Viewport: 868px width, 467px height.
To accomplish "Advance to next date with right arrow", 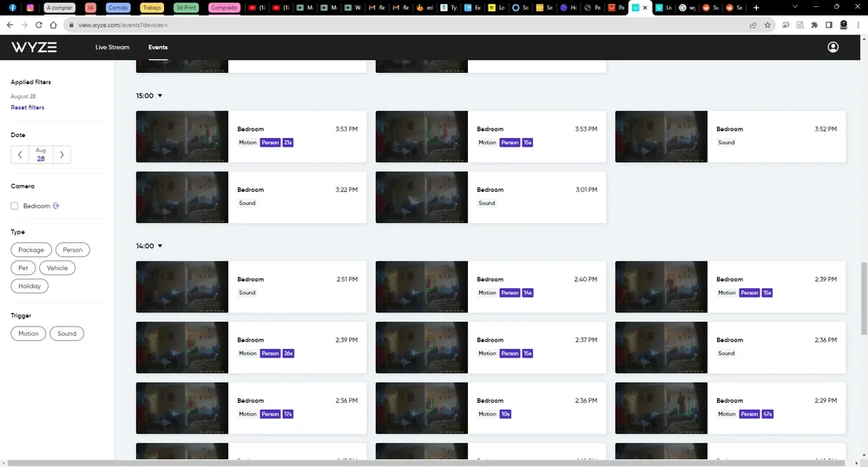I will click(61, 155).
